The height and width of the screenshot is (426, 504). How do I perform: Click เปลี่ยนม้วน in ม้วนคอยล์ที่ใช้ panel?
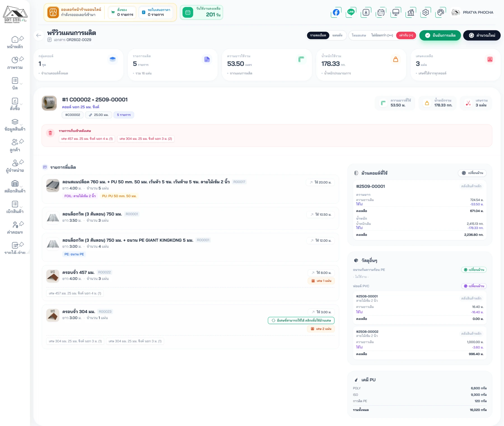(x=472, y=173)
